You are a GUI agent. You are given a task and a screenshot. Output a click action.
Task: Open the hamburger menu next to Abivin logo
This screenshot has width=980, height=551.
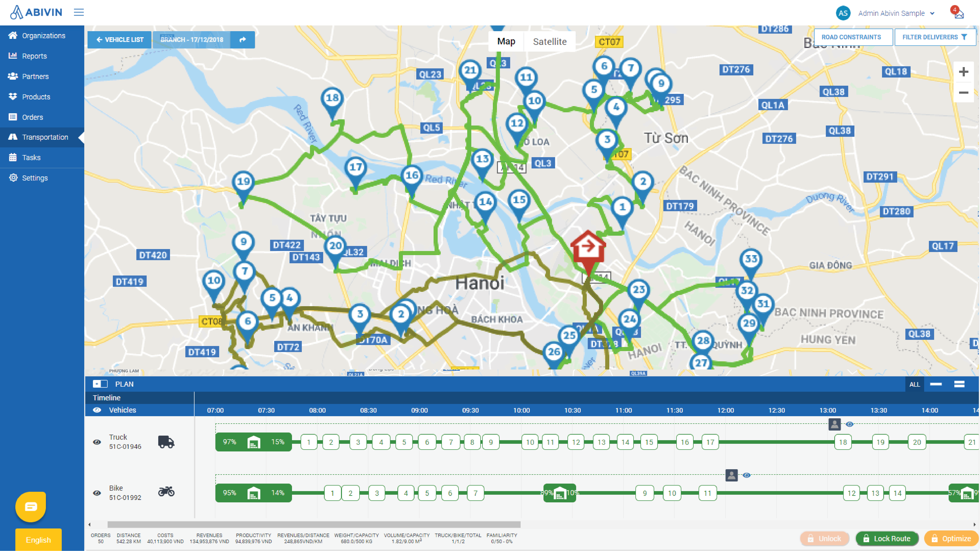coord(79,12)
